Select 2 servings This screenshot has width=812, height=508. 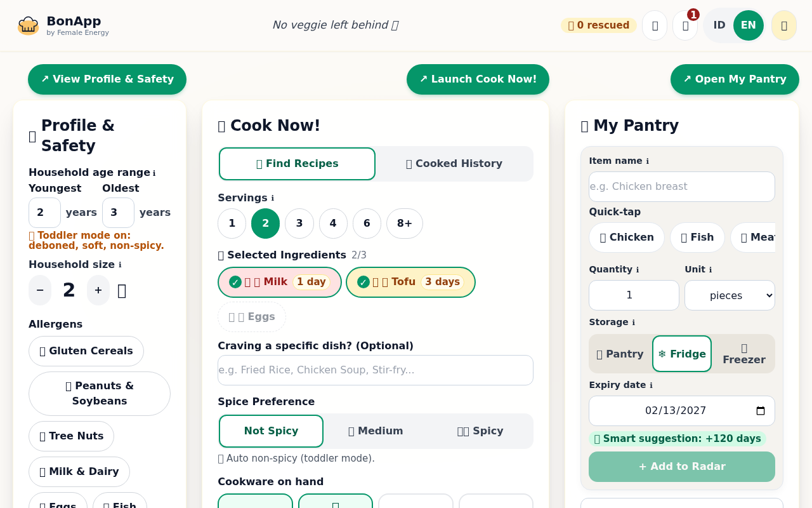tap(265, 224)
